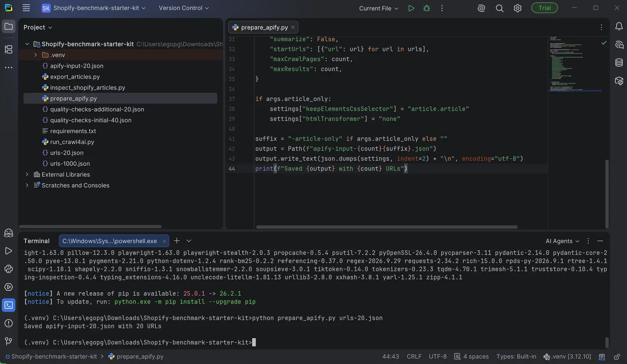Open terminal options three-dot menu
This screenshot has height=364, width=627.
(588, 241)
